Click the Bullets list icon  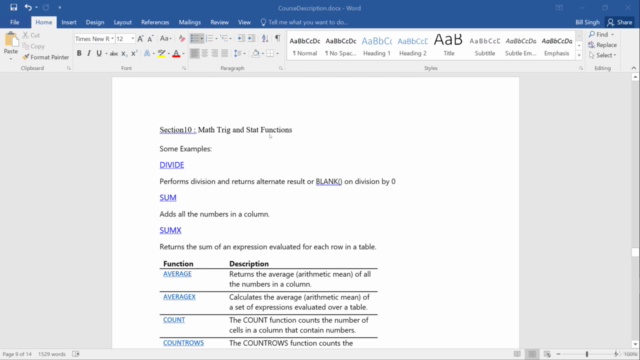[195, 38]
